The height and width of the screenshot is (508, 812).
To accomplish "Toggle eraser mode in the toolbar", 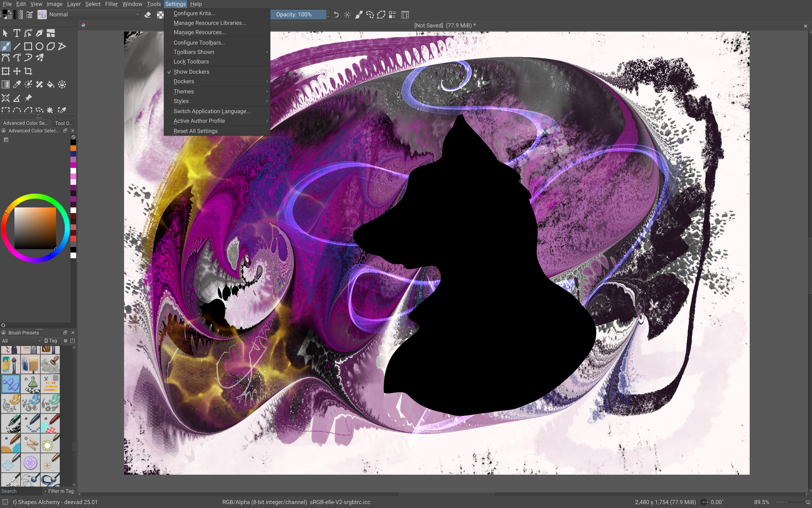I will click(x=148, y=15).
